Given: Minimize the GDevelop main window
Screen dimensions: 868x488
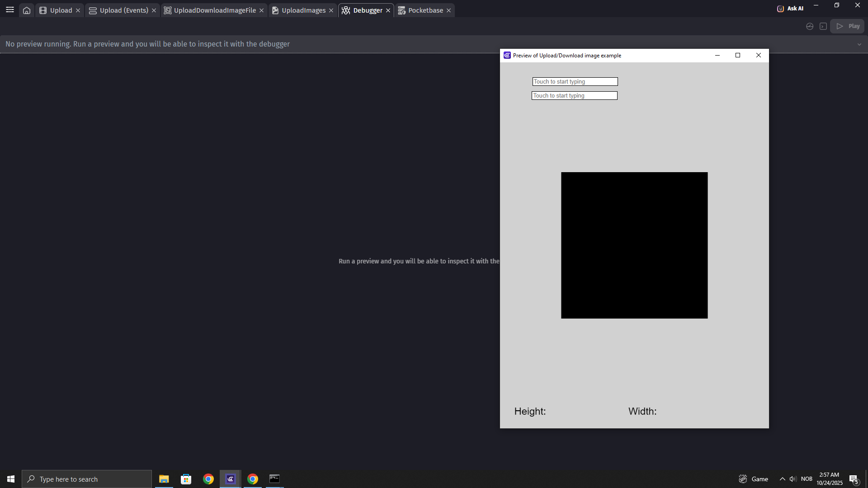Looking at the screenshot, I should point(816,5).
